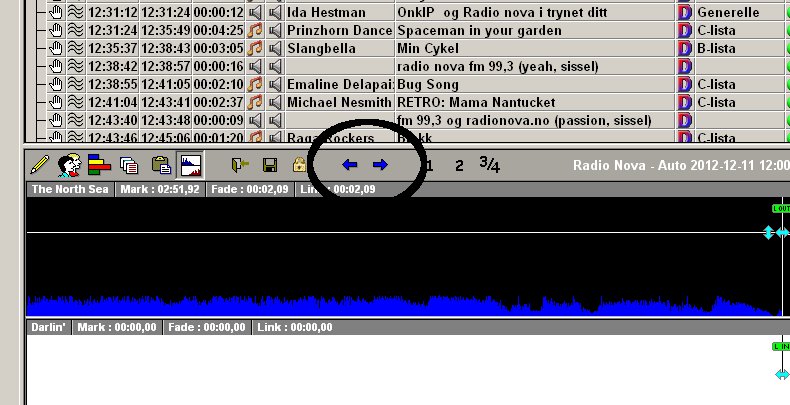The width and height of the screenshot is (790, 405).
Task: Toggle speaker icon on Slangbella row
Action: pos(275,48)
